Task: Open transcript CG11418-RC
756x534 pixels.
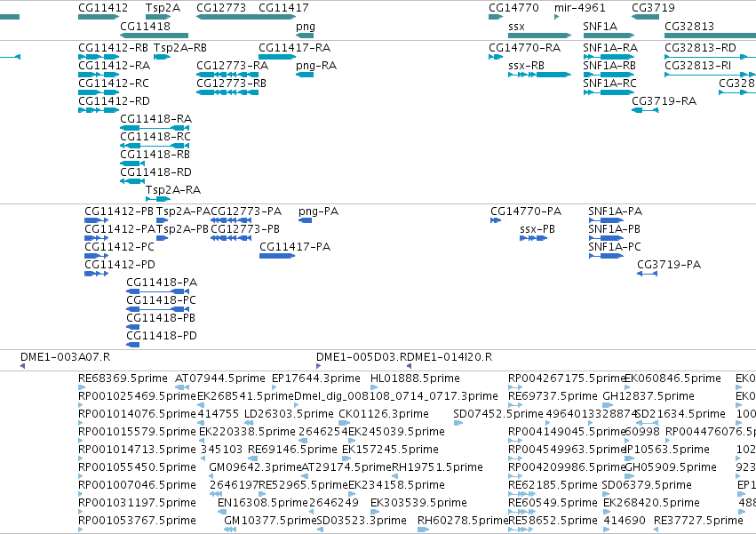Action: (155, 137)
